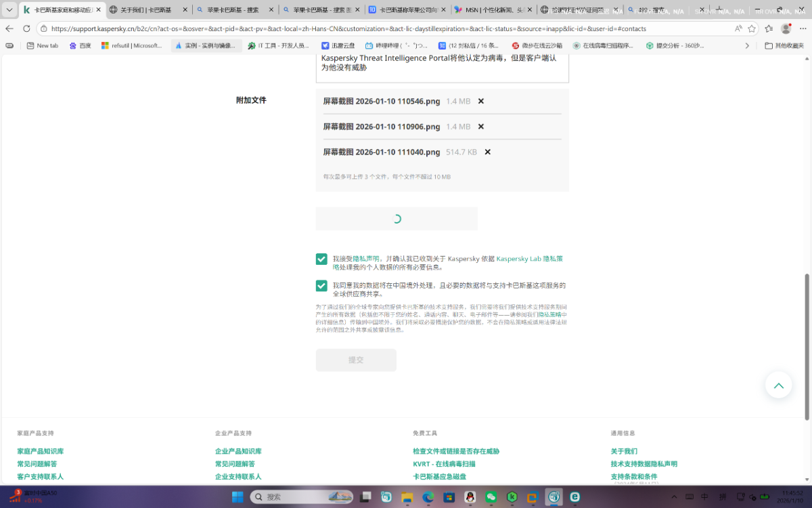This screenshot has width=812, height=508.
Task: Reload the page with refresh icon
Action: click(x=26, y=28)
